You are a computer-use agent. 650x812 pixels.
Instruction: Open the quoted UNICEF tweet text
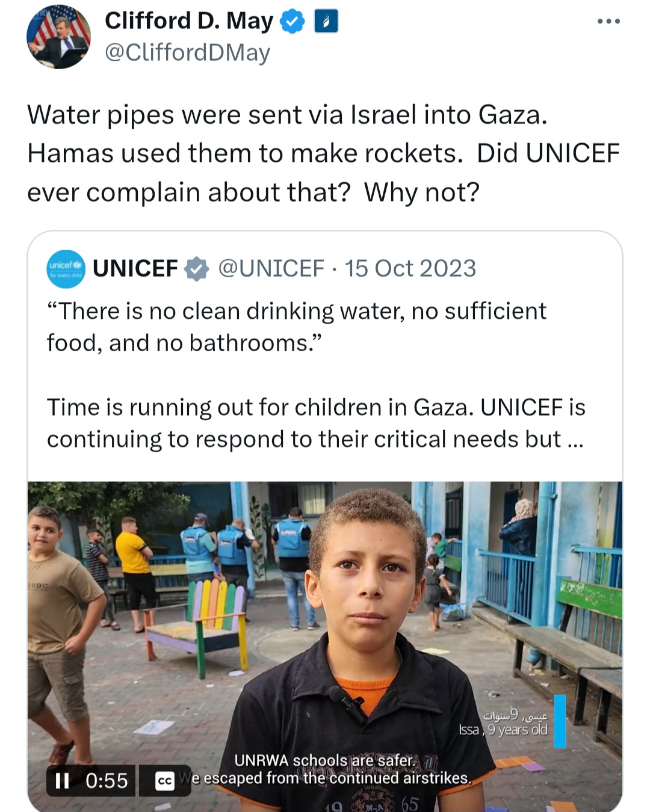coord(316,375)
